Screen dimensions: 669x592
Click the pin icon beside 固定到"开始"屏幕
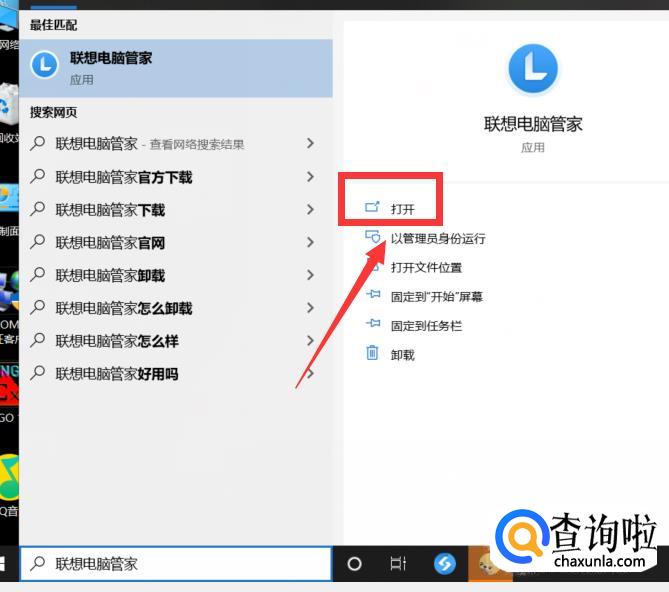(x=373, y=294)
